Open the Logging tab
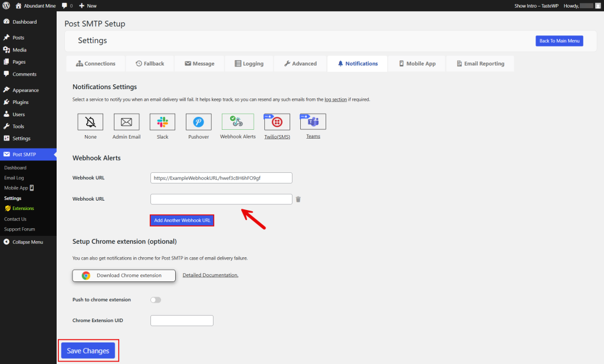The width and height of the screenshot is (604, 364). [248, 64]
